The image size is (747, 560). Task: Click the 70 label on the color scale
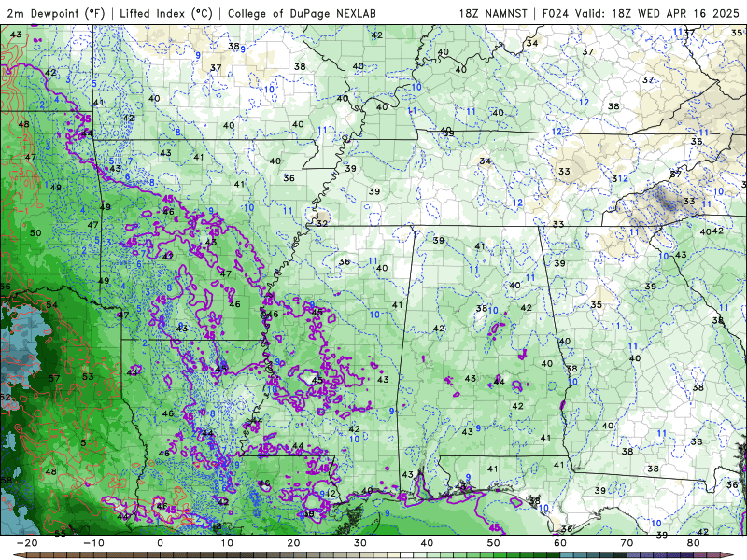(627, 543)
